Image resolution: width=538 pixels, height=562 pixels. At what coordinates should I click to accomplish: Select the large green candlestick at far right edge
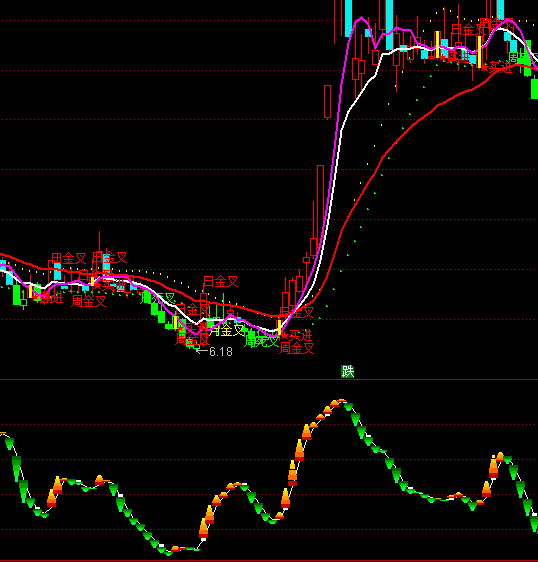tap(534, 89)
